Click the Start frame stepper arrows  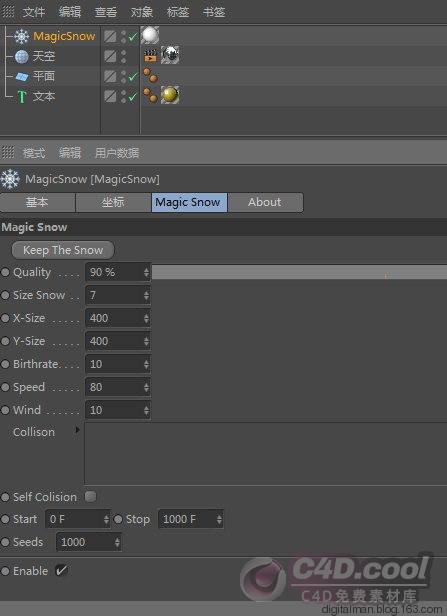coord(106,519)
